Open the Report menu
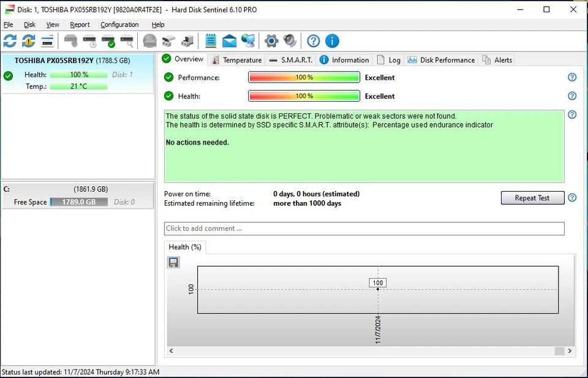The width and height of the screenshot is (588, 378). [80, 25]
